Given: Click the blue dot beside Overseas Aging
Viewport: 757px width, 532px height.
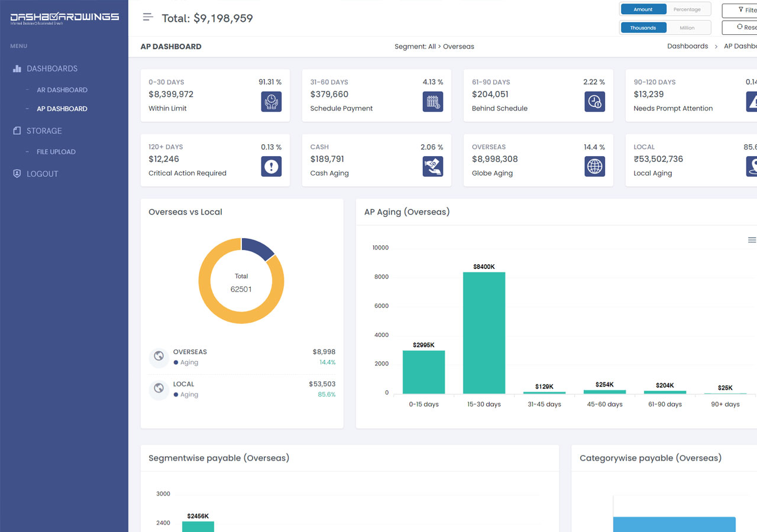Looking at the screenshot, I should click(176, 362).
